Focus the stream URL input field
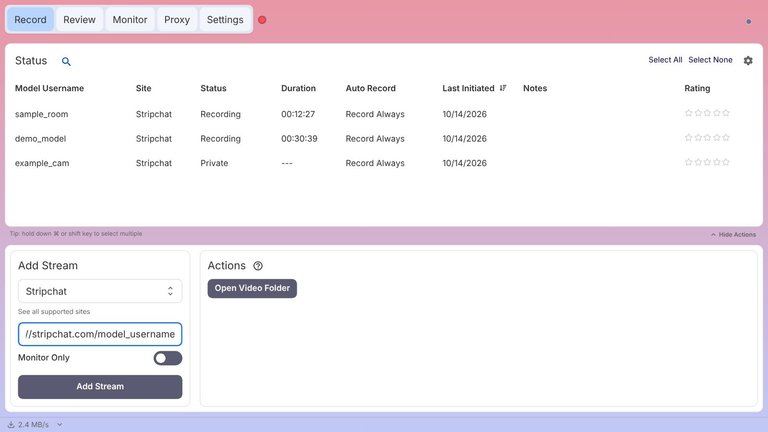Image resolution: width=768 pixels, height=432 pixels. pos(100,334)
